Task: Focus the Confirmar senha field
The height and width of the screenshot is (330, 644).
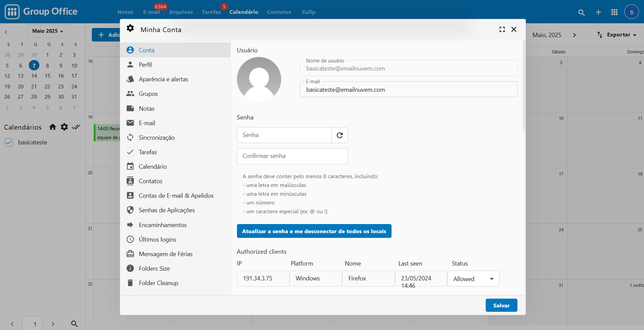Action: click(292, 156)
